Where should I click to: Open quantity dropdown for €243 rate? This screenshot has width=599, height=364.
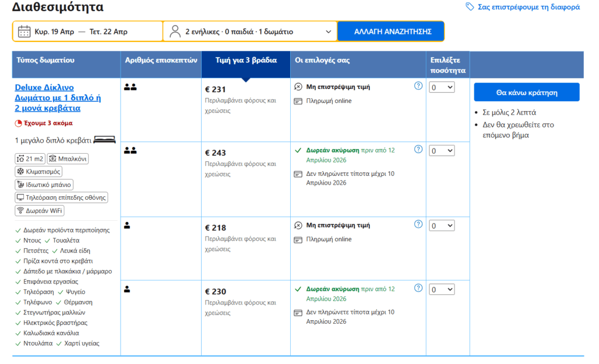(x=442, y=151)
